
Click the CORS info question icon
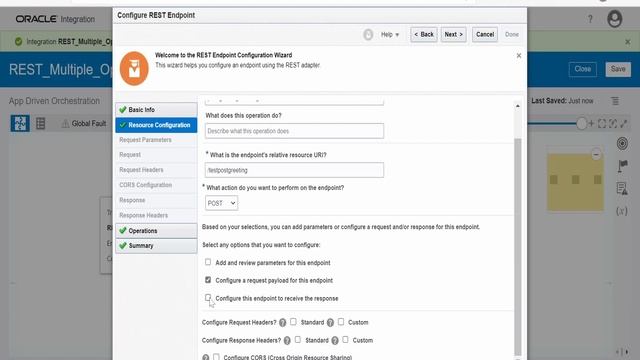pyautogui.click(x=206, y=357)
